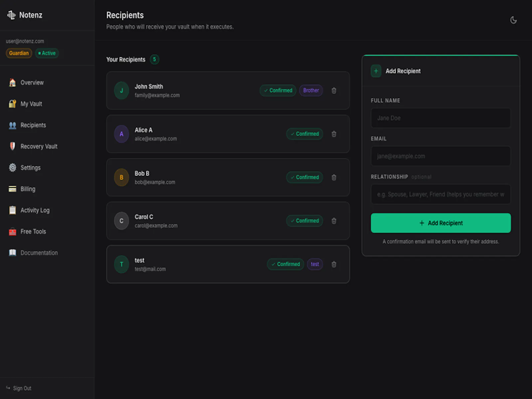Open My Vault lock icon

13,104
